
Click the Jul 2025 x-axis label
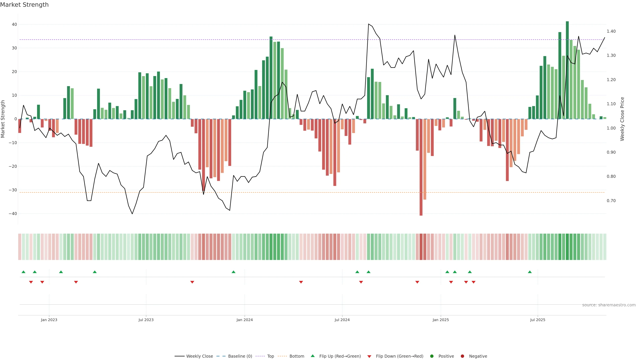538,320
